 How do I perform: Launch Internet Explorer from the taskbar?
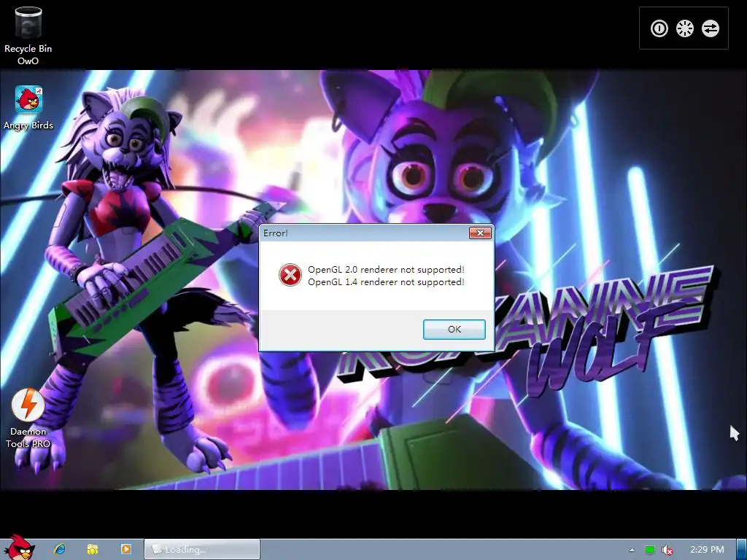pos(60,549)
